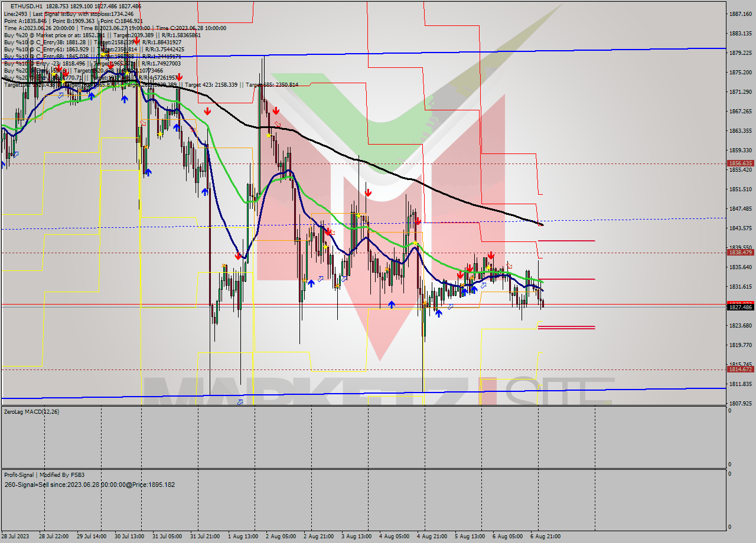
Task: Click the red sell arrow above the 2 Aug 05:00 candles
Action: [276, 110]
